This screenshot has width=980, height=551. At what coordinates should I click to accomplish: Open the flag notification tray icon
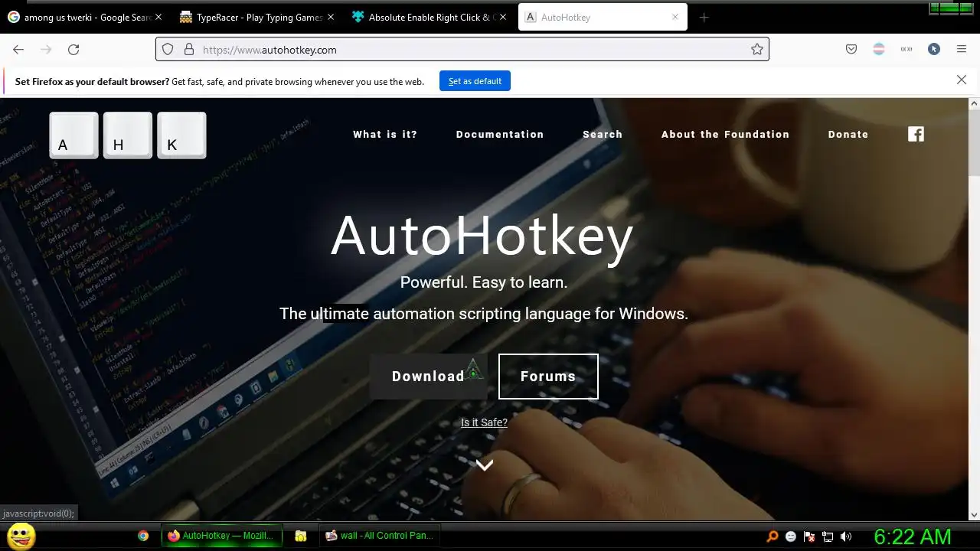tap(809, 536)
